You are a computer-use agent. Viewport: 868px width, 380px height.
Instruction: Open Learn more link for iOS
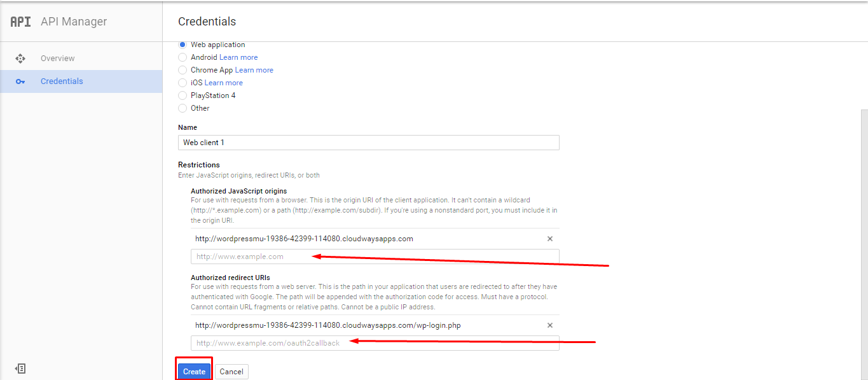click(223, 83)
